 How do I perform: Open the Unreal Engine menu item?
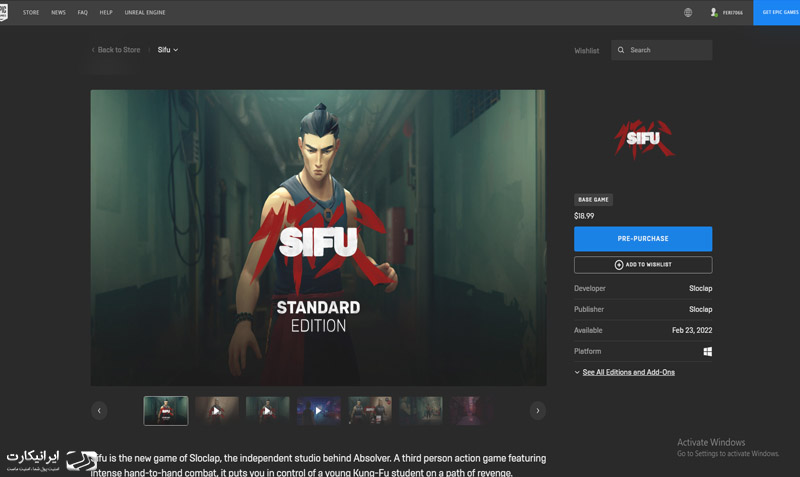[x=145, y=12]
